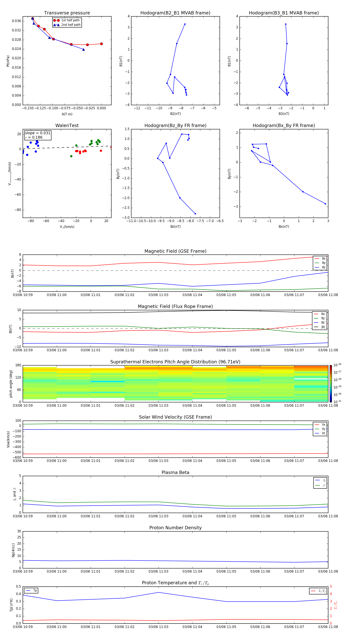This screenshot has height=644, width=351.
Task: Click the 'Transverse pressure' plot title
Action: click(x=67, y=13)
